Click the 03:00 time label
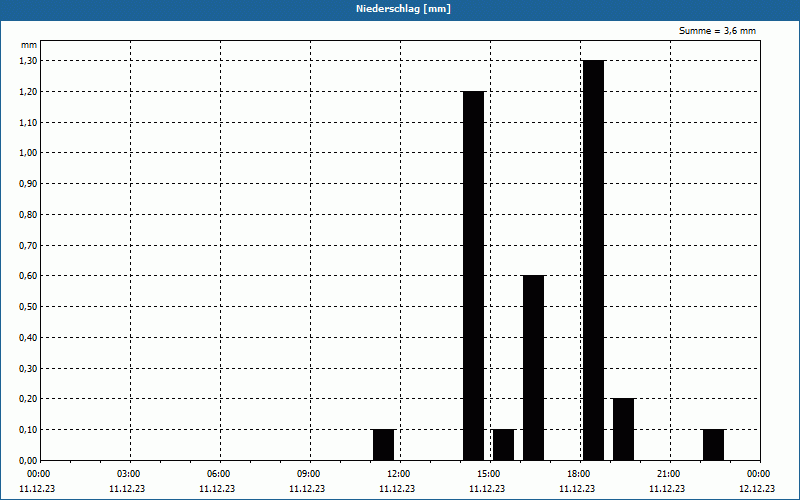Screen dimensions: 800x500 tap(129, 474)
